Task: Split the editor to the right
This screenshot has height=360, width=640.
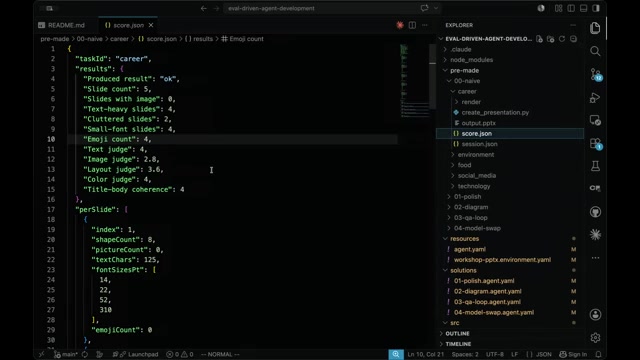Action: [412, 25]
